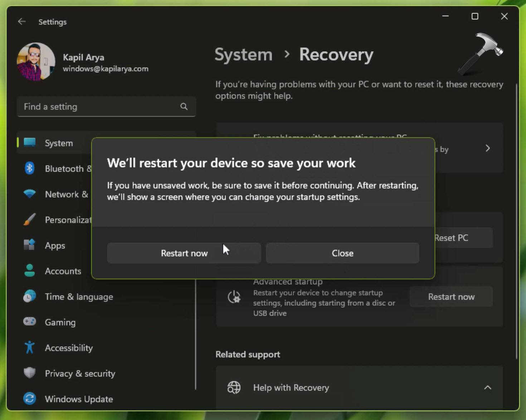
Task: Go to Privacy & security settings
Action: tap(80, 374)
